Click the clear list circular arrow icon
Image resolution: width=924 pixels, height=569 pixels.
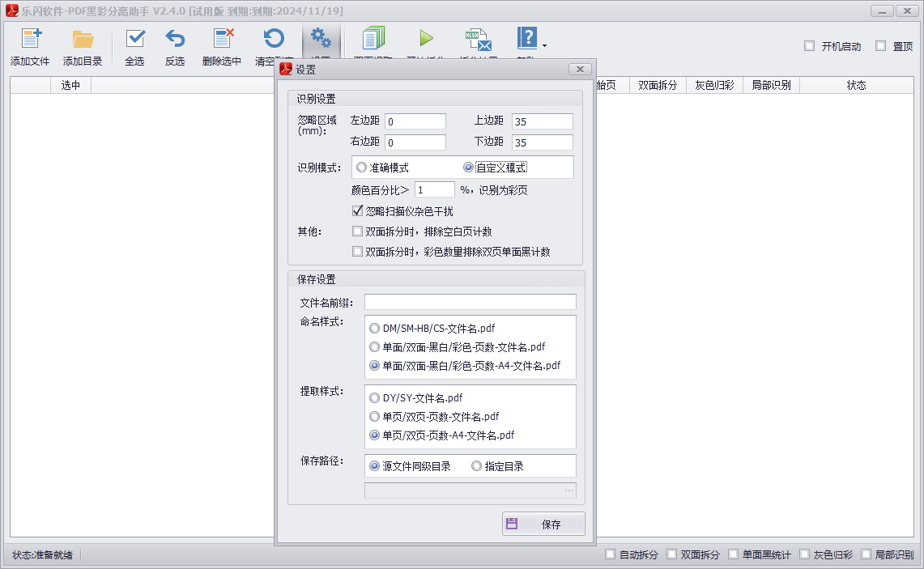pos(274,39)
